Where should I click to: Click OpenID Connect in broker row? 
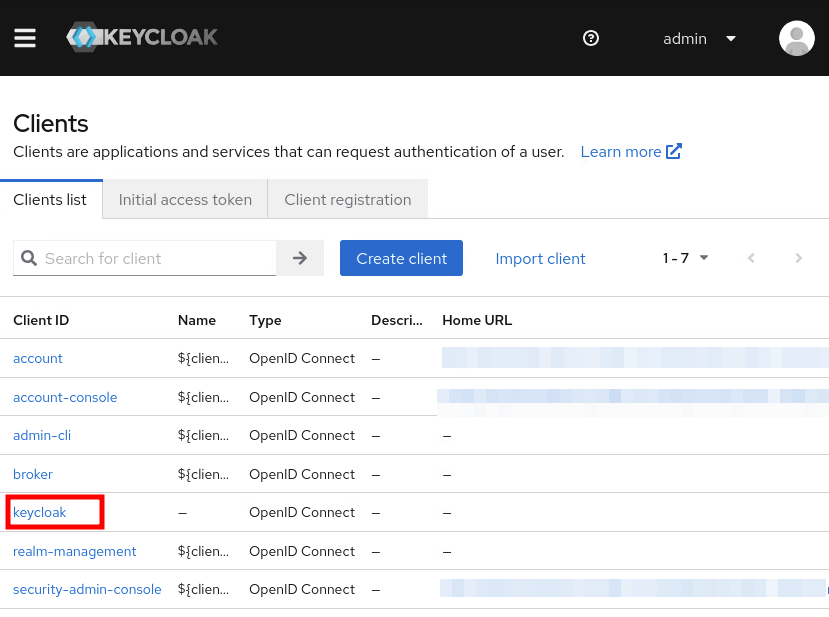[302, 475]
